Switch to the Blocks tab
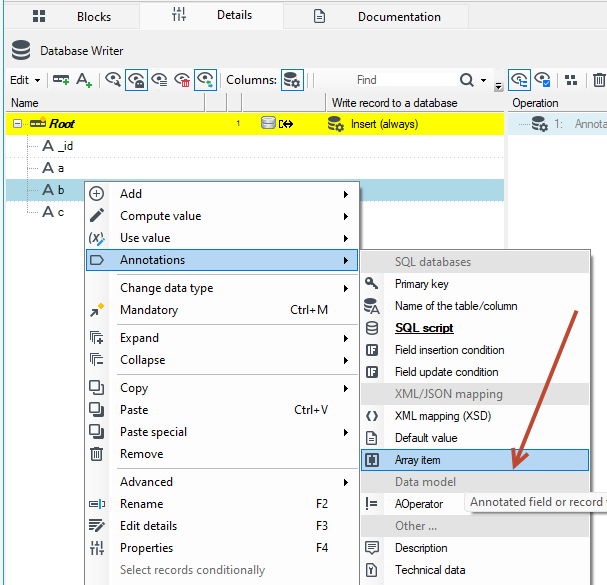Image resolution: width=607 pixels, height=585 pixels. 72,16
